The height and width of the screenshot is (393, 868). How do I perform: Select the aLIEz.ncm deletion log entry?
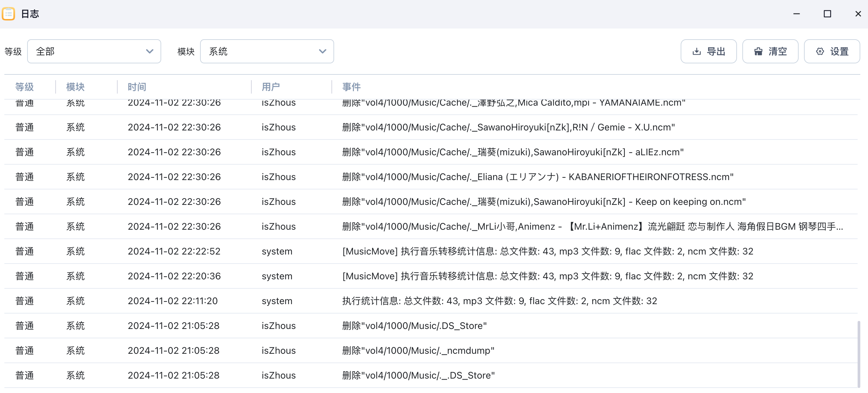click(431, 152)
